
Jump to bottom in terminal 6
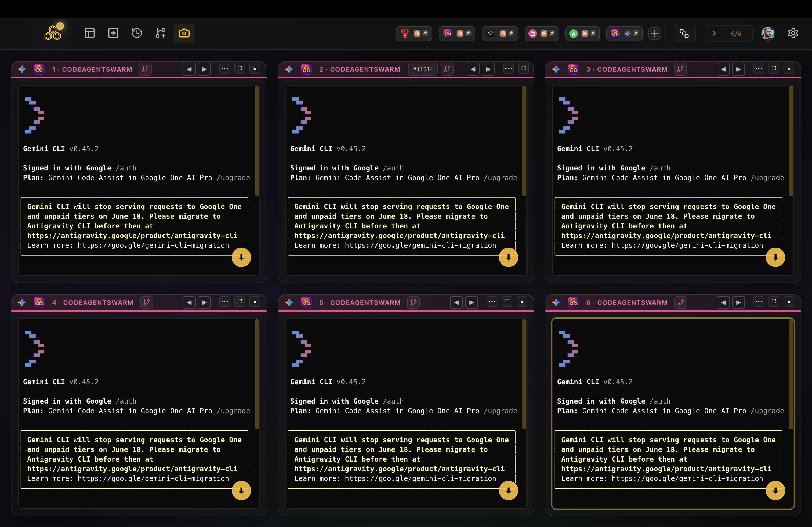[x=775, y=491]
